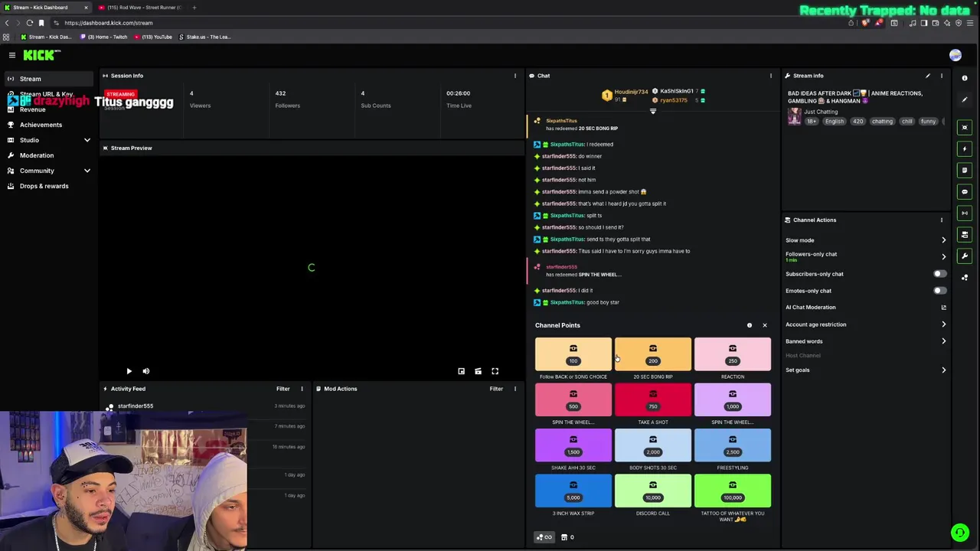Open Session Info options menu
980x551 pixels.
[x=515, y=76]
